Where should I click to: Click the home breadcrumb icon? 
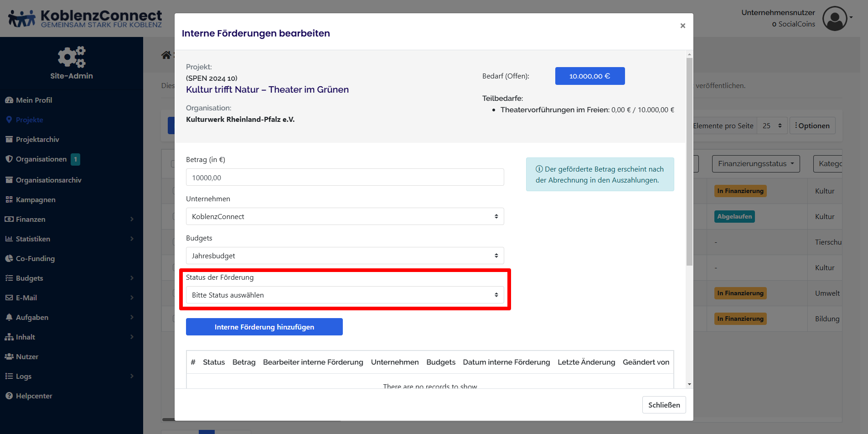coord(166,55)
